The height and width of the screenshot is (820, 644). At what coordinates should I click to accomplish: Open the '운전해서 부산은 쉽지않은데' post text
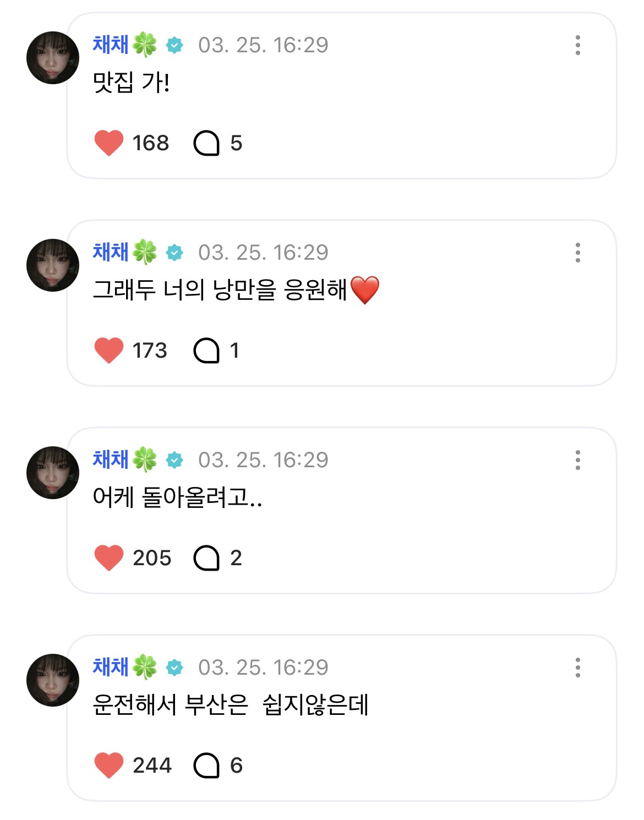pyautogui.click(x=230, y=705)
